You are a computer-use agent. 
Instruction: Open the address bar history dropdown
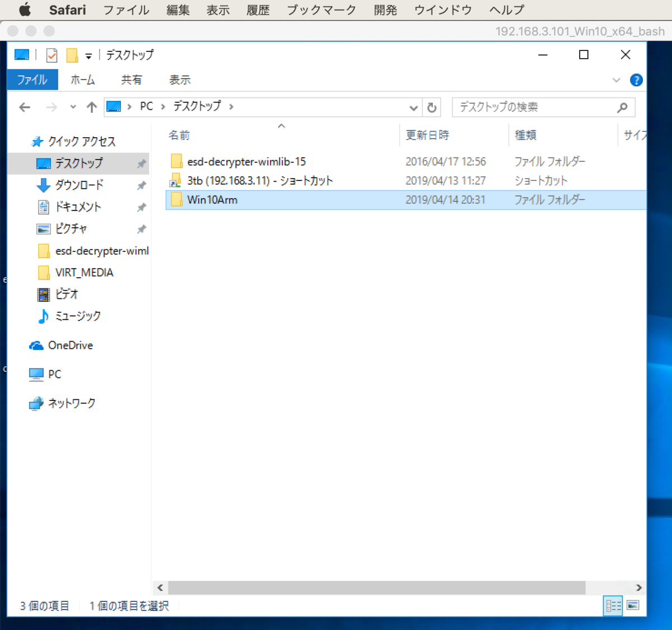413,107
